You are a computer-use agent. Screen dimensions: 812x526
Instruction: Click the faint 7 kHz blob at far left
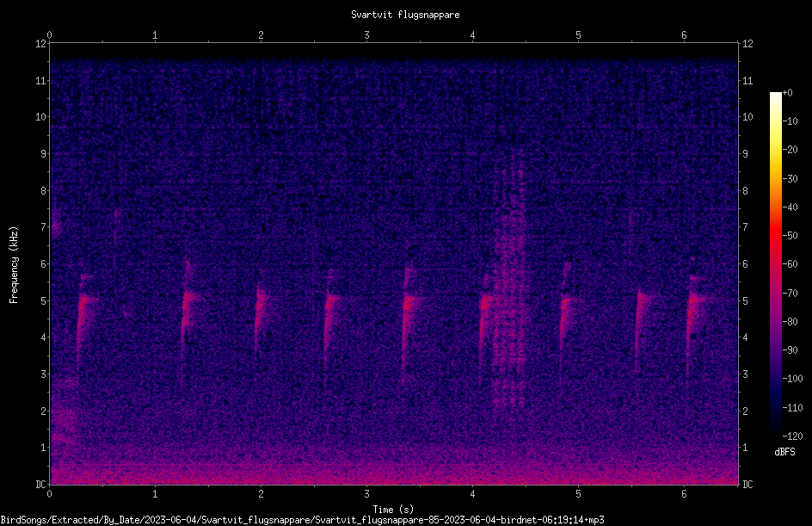point(57,226)
